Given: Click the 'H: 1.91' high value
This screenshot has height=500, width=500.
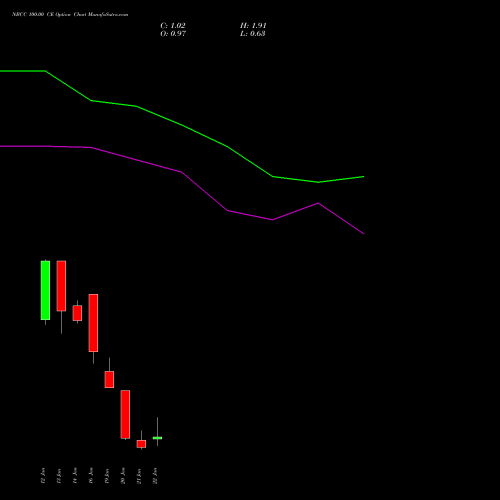Looking at the screenshot, I should [x=253, y=26].
